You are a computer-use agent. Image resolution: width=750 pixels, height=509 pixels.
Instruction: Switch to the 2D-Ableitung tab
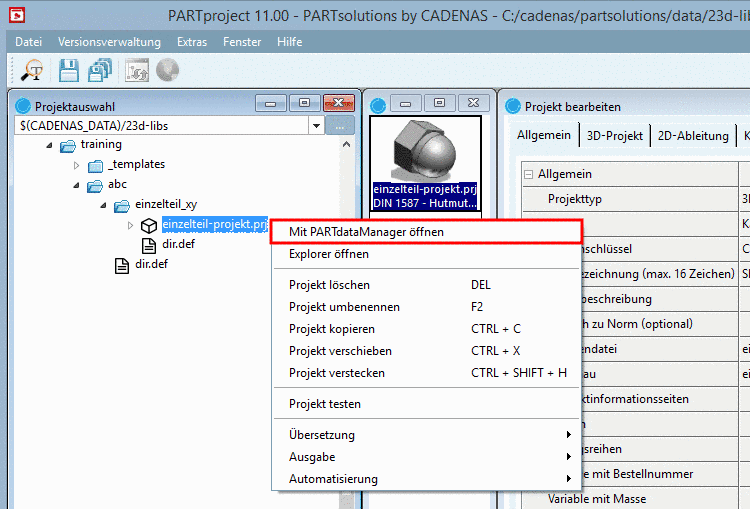(693, 136)
